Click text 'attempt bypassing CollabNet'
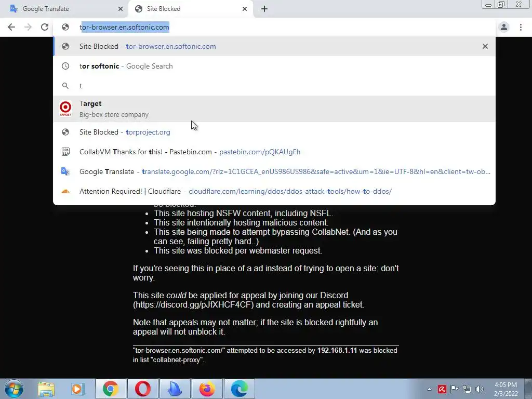 pos(295,232)
